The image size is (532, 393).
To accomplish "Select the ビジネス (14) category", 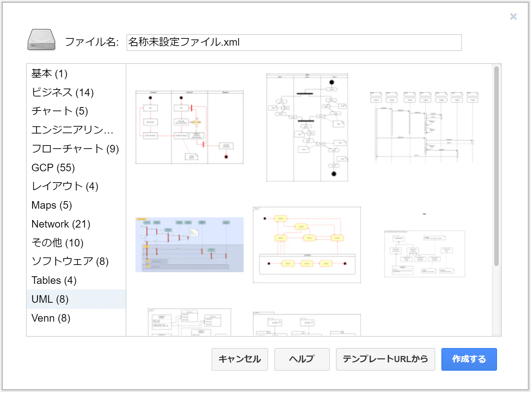I will pos(76,92).
